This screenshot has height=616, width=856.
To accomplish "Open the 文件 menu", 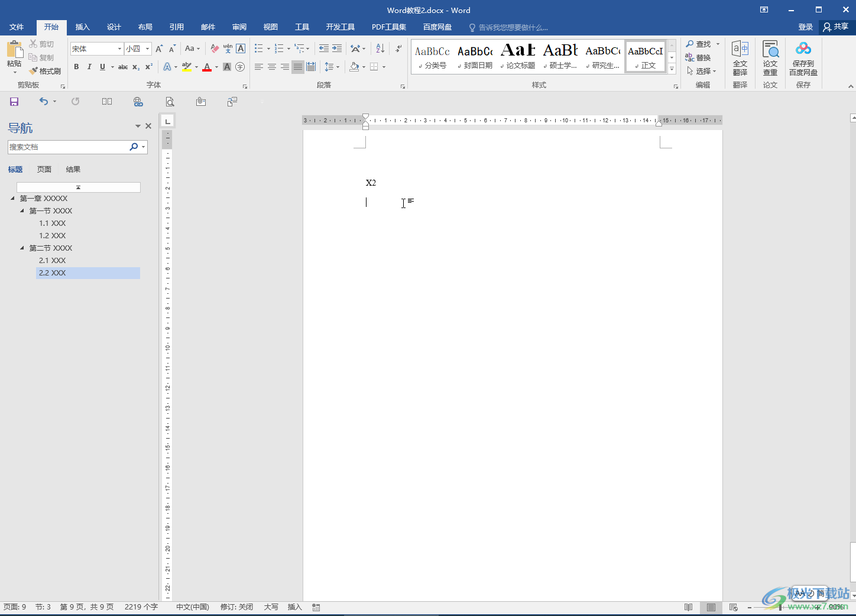I will (x=17, y=27).
